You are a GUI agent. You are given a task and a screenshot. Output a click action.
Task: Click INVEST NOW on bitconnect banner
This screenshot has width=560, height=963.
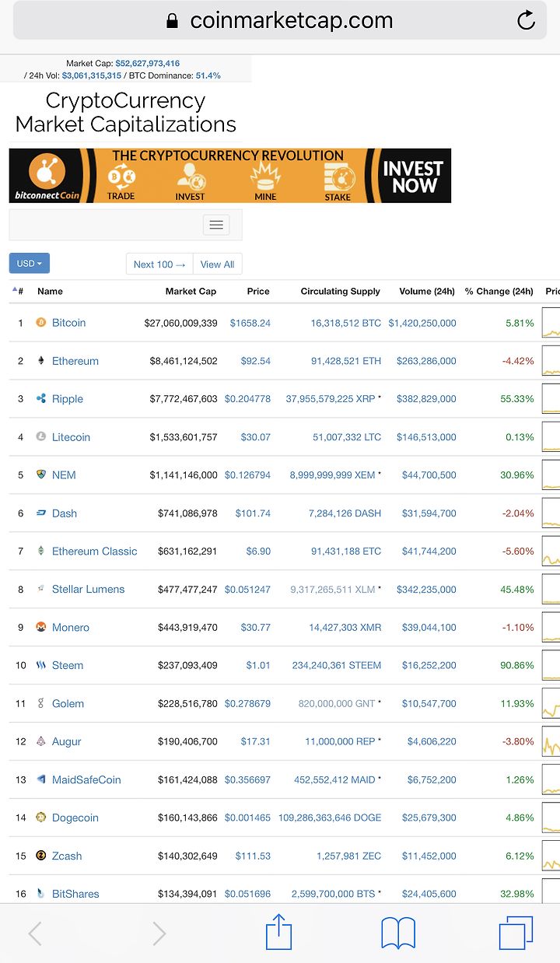click(x=413, y=177)
